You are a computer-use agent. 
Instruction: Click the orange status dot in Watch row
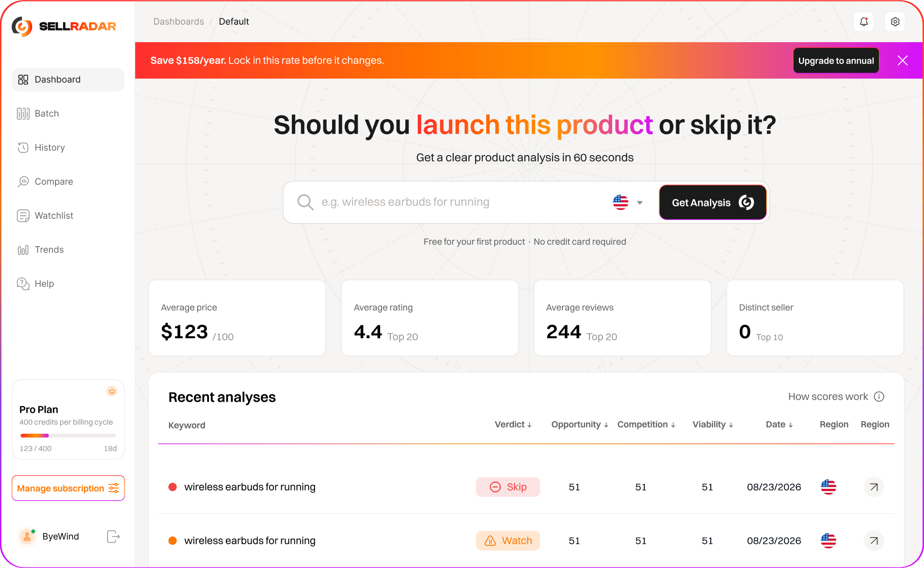173,541
